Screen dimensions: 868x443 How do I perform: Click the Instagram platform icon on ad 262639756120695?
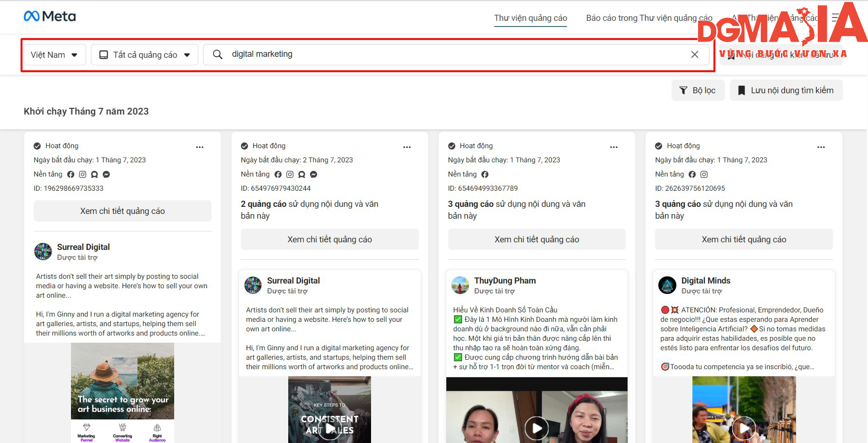pos(704,175)
